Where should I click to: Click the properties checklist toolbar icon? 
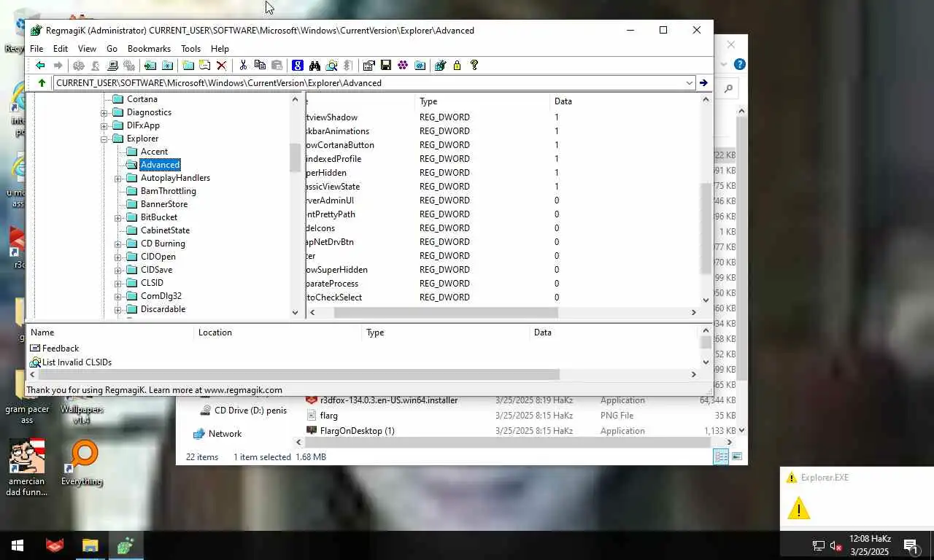368,66
